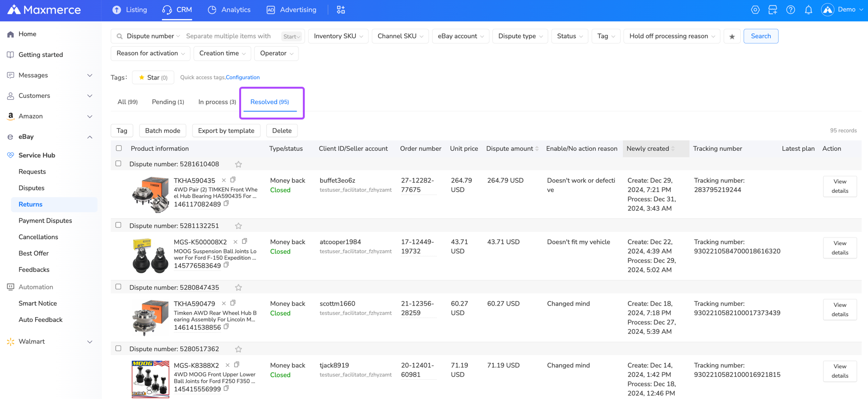868x399 pixels.
Task: Tick the select-all checkbox in table header
Action: pos(119,148)
